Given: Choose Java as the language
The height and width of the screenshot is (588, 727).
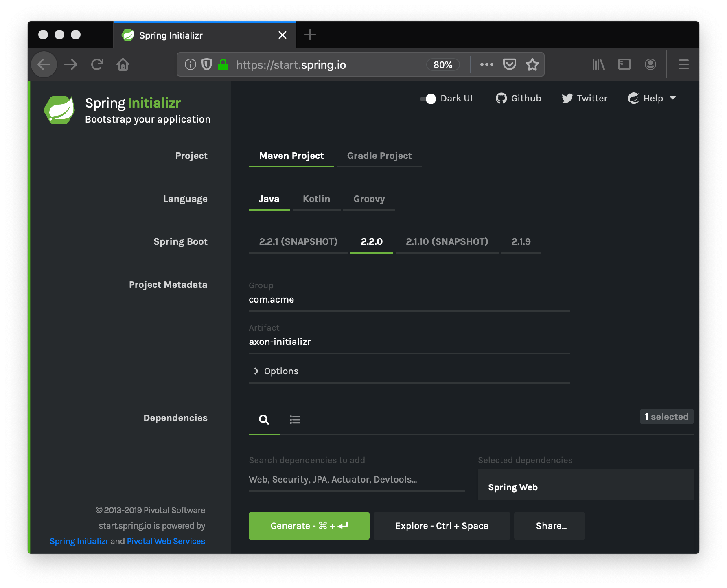Looking at the screenshot, I should tap(269, 199).
